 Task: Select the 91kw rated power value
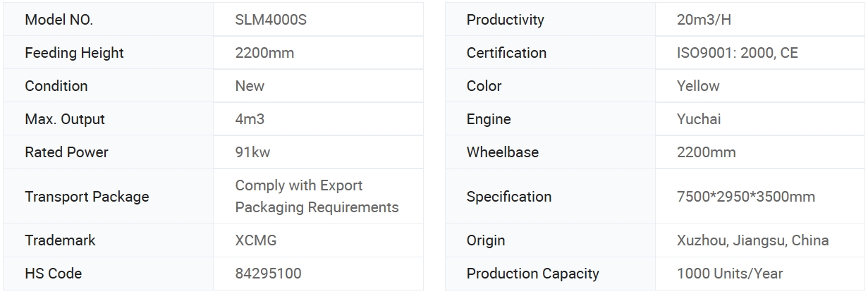252,152
